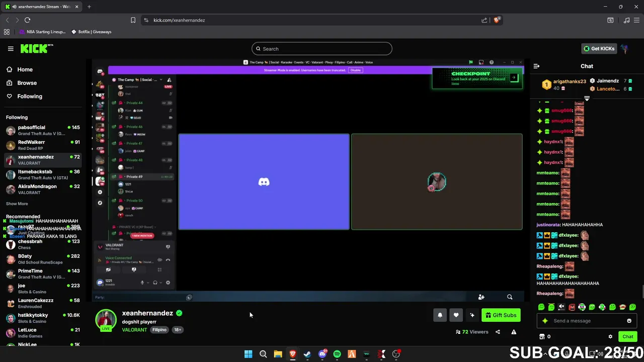Open BotRix Giveaways bookmark
The width and height of the screenshot is (644, 362).
(x=92, y=32)
